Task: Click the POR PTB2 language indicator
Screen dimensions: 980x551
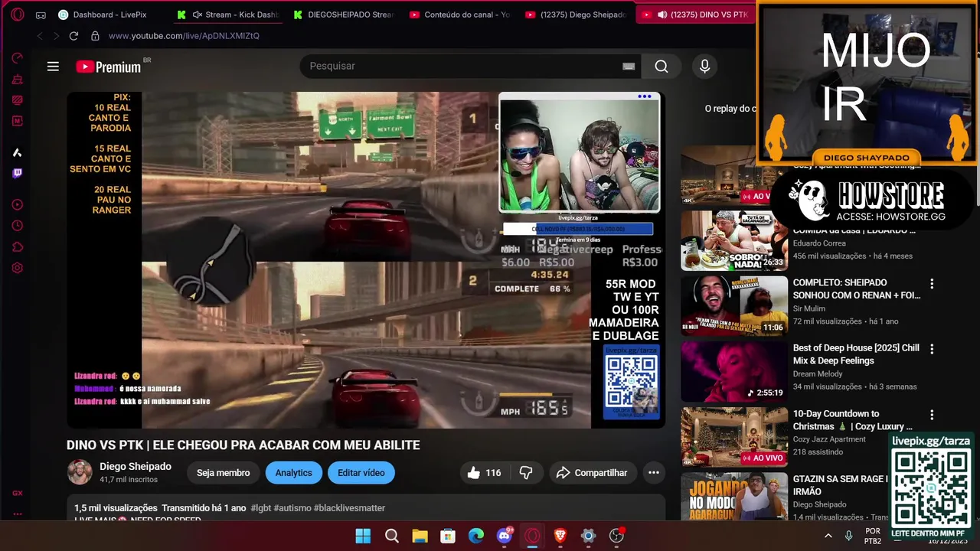Action: 873,536
